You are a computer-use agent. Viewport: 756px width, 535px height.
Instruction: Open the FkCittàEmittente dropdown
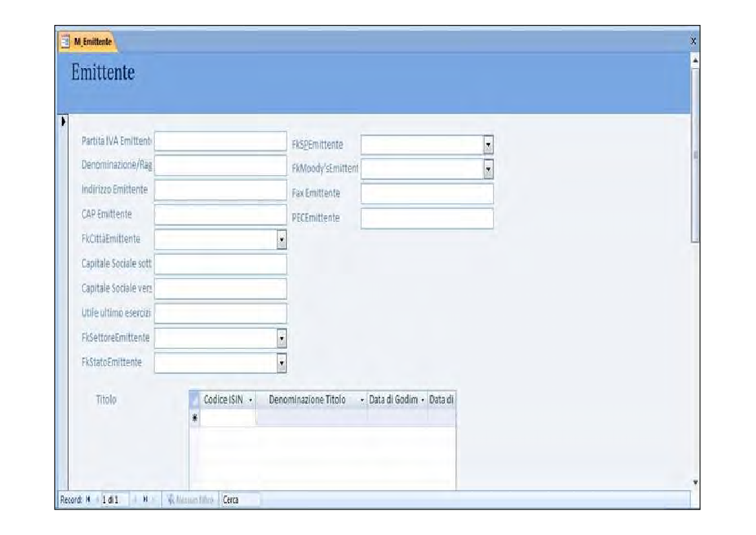[x=282, y=240]
